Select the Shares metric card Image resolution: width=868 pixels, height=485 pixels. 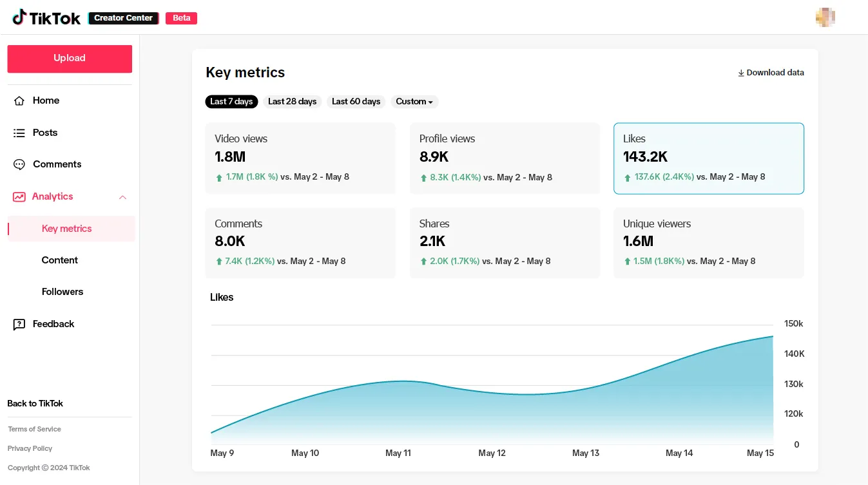click(505, 242)
